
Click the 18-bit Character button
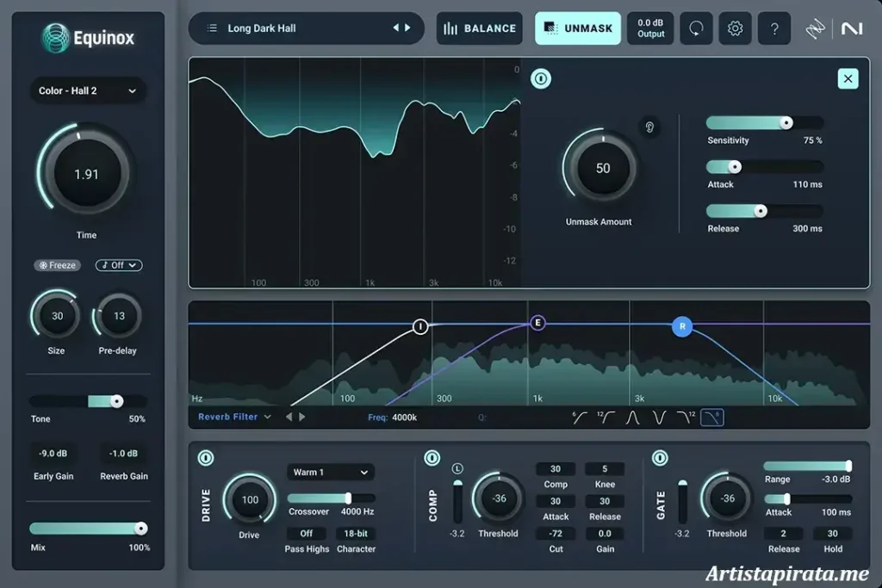[357, 533]
